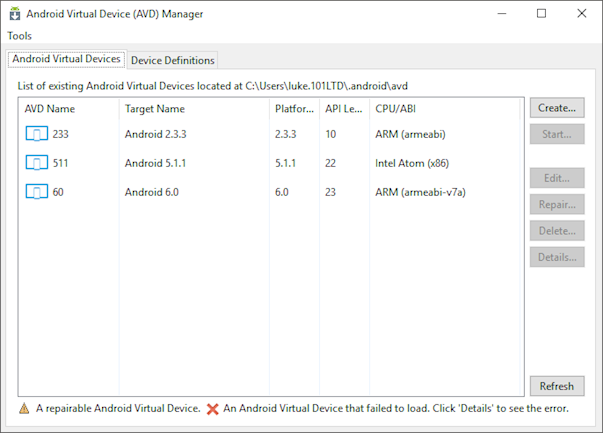The image size is (603, 433).
Task: Select the device icon for AVD 60
Action: coord(37,192)
